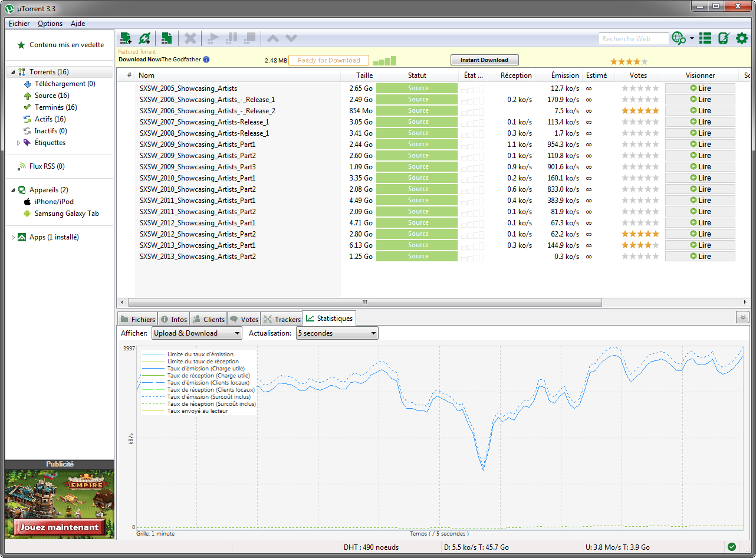Click the Instant Download button
The width and height of the screenshot is (756, 558).
click(484, 60)
